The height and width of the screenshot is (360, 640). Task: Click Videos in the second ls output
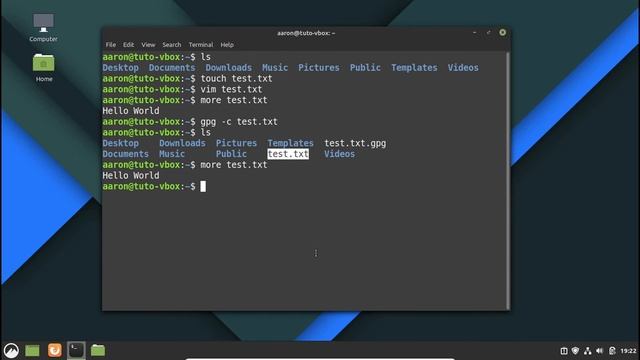[340, 154]
